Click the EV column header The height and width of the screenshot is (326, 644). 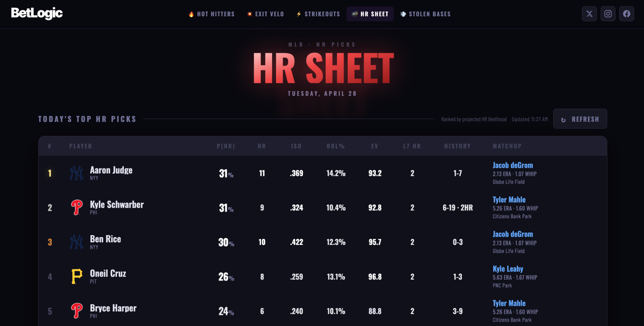375,146
